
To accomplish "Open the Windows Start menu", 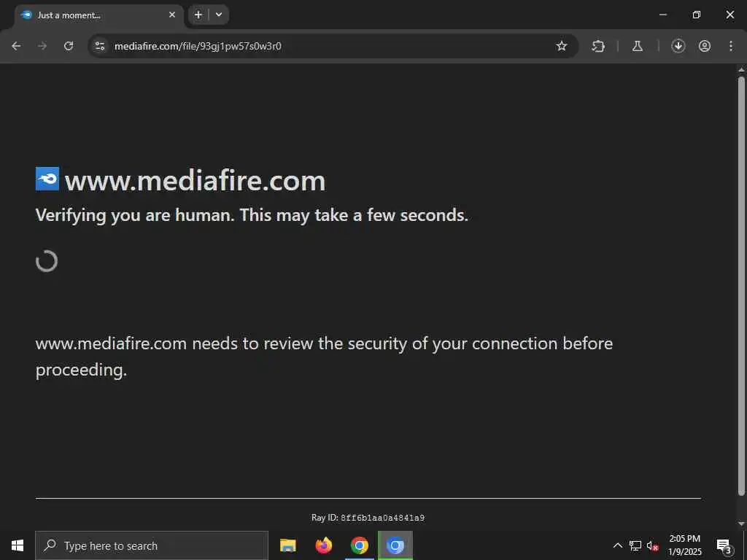I will 18,545.
